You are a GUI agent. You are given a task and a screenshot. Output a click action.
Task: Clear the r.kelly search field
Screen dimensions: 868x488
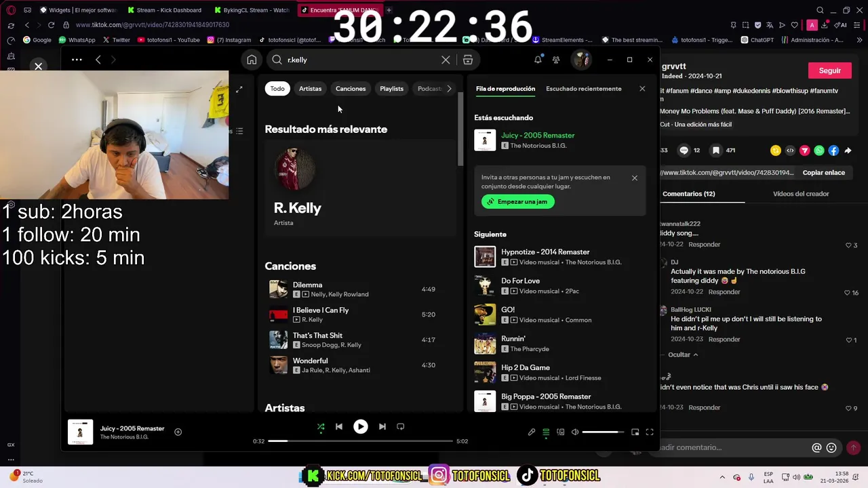point(446,60)
